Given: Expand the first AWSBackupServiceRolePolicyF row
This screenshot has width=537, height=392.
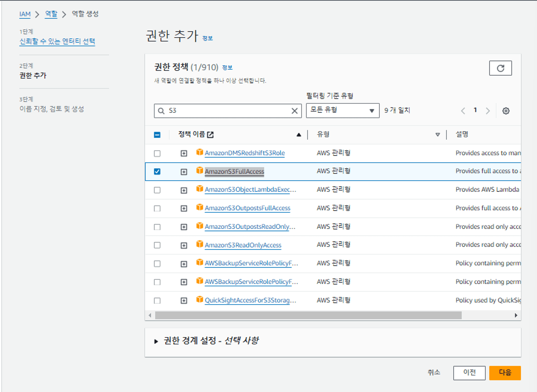Looking at the screenshot, I should pos(184,264).
